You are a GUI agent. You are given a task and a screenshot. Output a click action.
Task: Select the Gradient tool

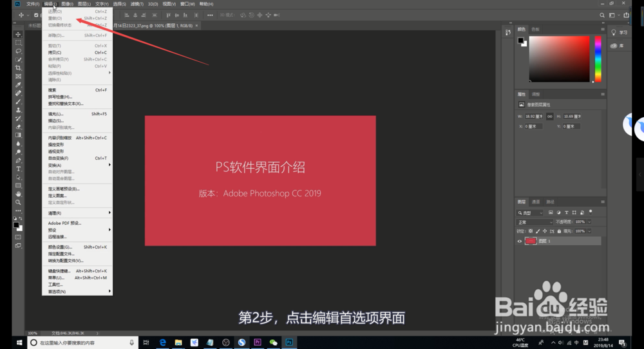(18, 135)
